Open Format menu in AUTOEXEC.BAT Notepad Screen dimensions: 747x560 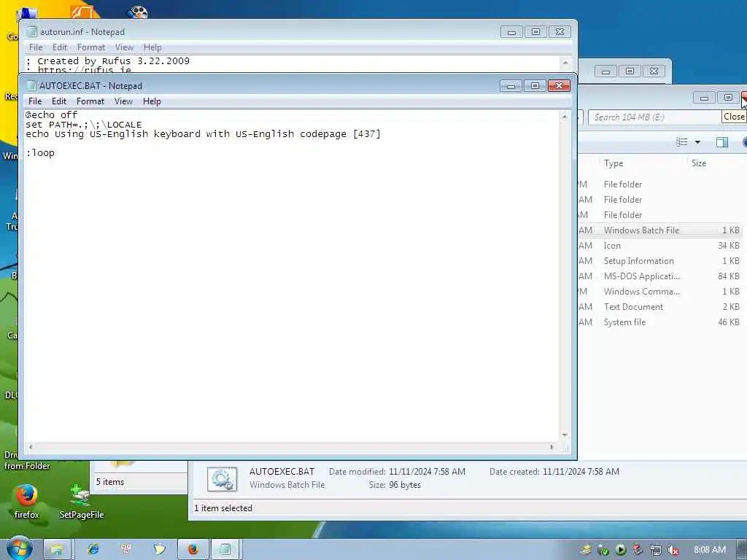coord(90,101)
